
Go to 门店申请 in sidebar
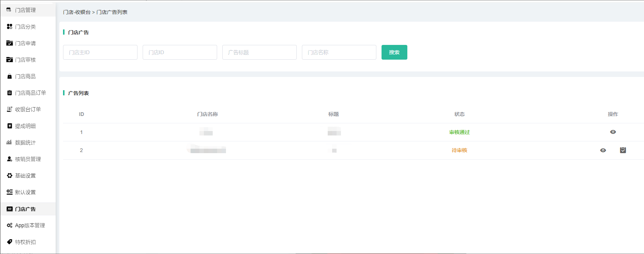click(25, 43)
